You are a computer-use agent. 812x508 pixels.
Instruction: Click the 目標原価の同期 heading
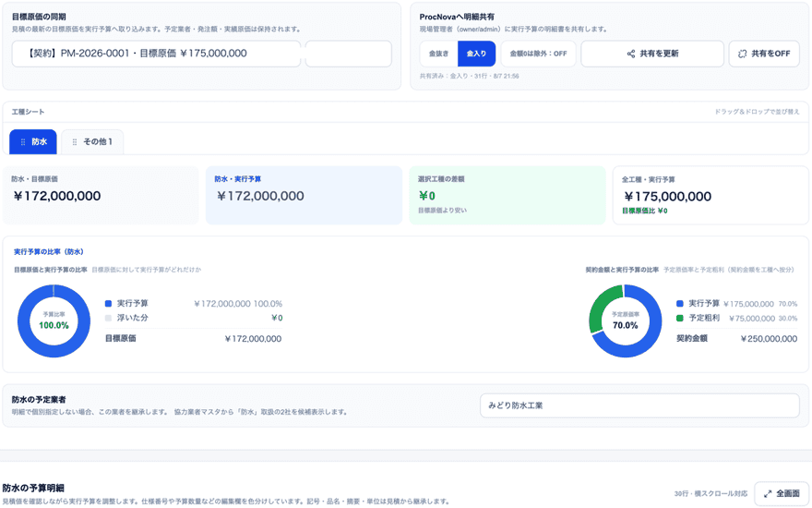(x=39, y=18)
